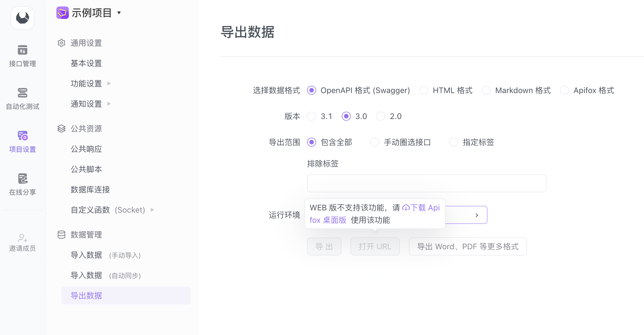Choose version 3.1 radio option
This screenshot has height=335, width=644.
(312, 116)
